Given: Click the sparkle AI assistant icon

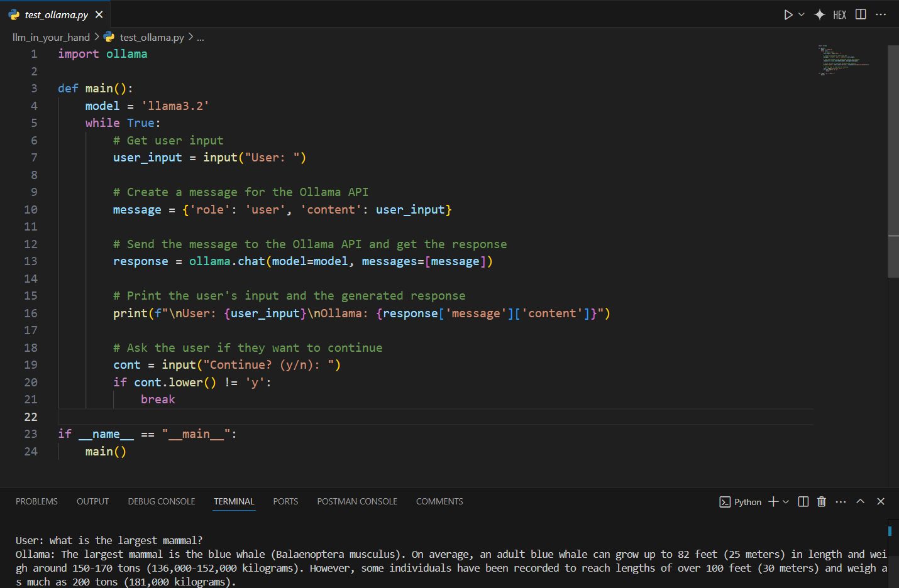Looking at the screenshot, I should tap(820, 14).
